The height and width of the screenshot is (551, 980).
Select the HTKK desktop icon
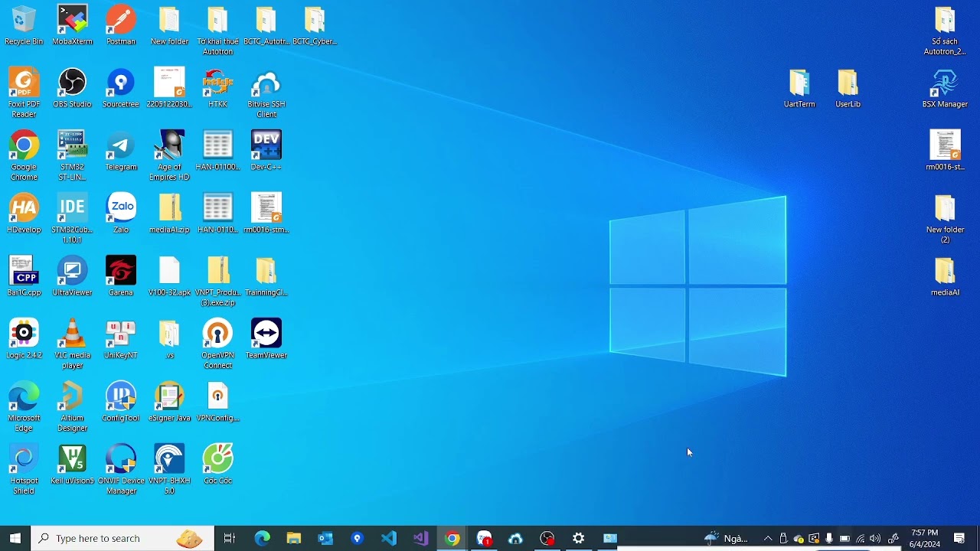tap(218, 88)
